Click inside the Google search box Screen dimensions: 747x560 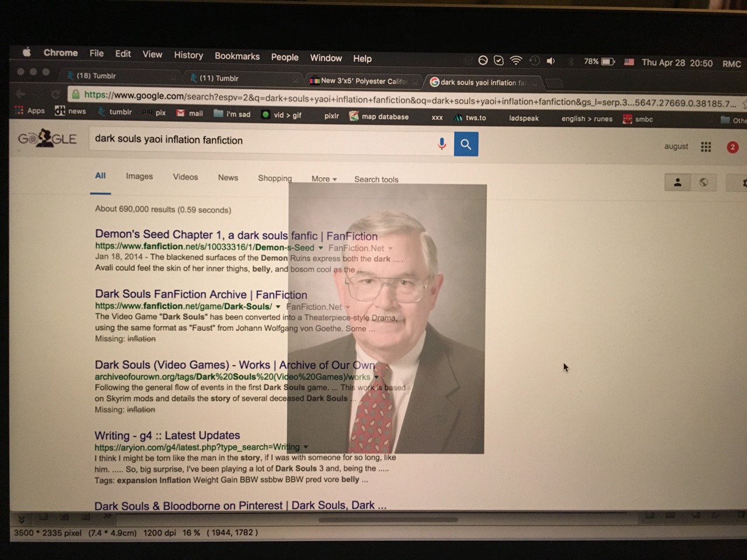263,141
